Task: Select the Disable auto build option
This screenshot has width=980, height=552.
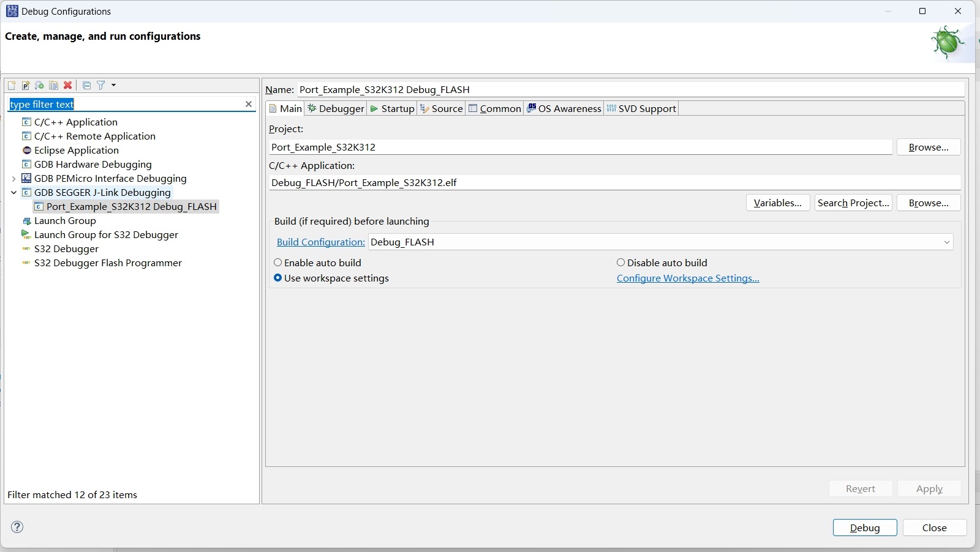Action: point(621,263)
